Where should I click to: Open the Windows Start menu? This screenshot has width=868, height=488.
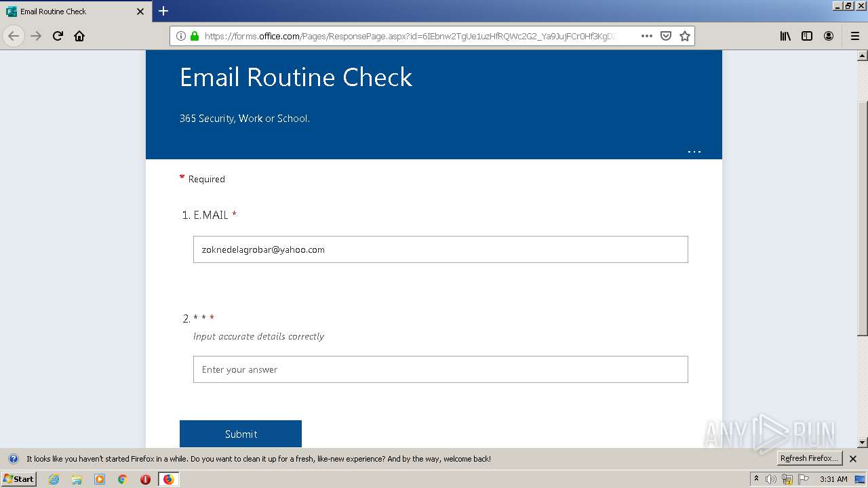[x=19, y=479]
